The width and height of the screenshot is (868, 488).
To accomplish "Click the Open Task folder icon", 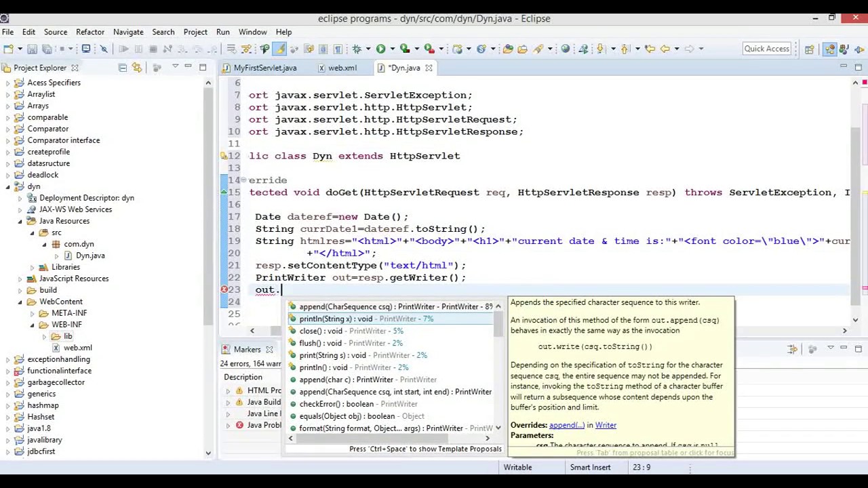I will (522, 49).
